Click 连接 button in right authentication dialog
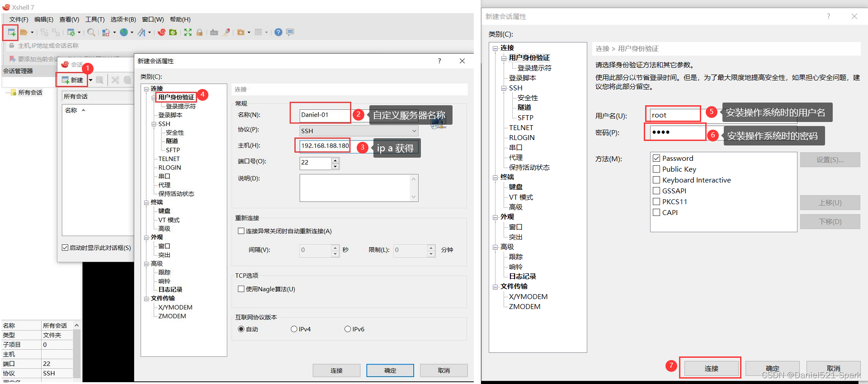 pyautogui.click(x=711, y=369)
